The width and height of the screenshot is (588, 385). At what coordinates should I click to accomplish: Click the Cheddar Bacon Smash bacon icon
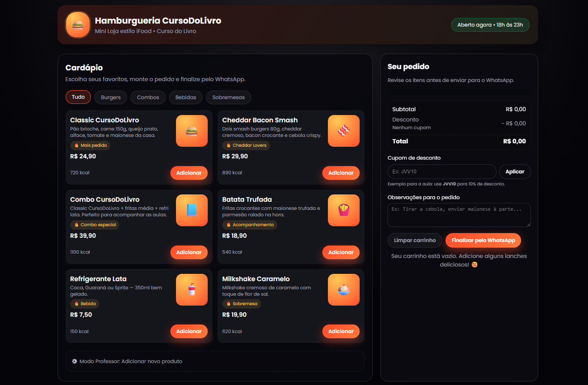(x=343, y=131)
